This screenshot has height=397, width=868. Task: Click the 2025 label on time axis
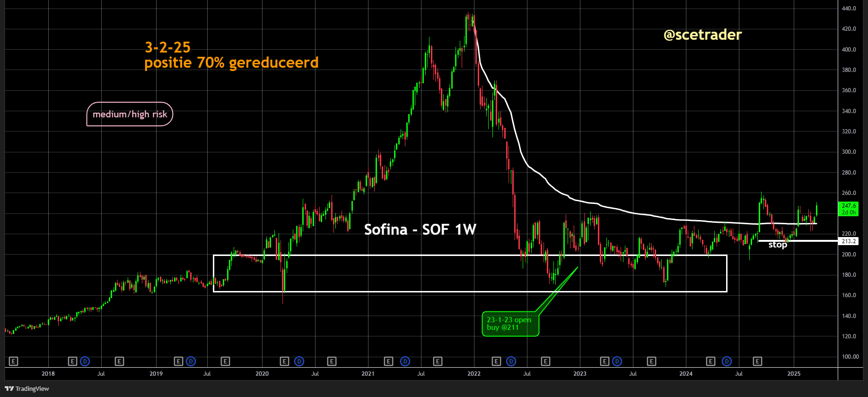click(794, 374)
